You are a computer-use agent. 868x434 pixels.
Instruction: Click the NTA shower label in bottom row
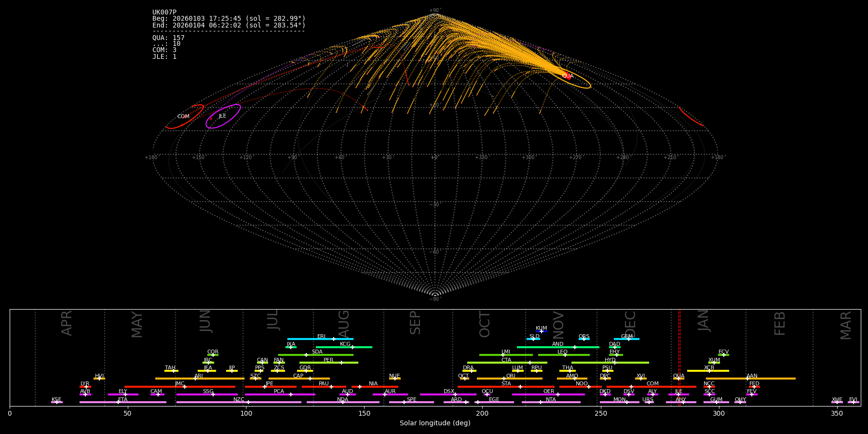[551, 400]
